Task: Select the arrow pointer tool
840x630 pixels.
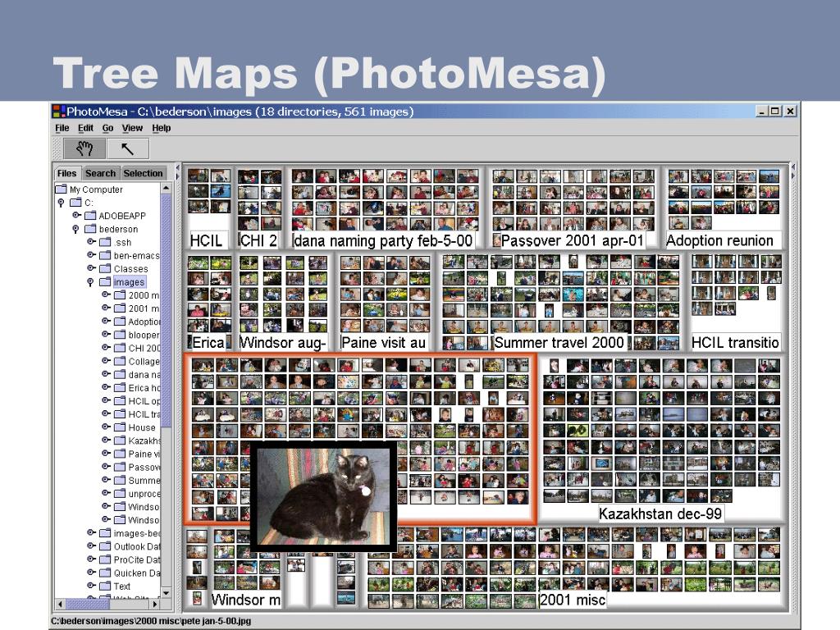Action: pos(127,148)
